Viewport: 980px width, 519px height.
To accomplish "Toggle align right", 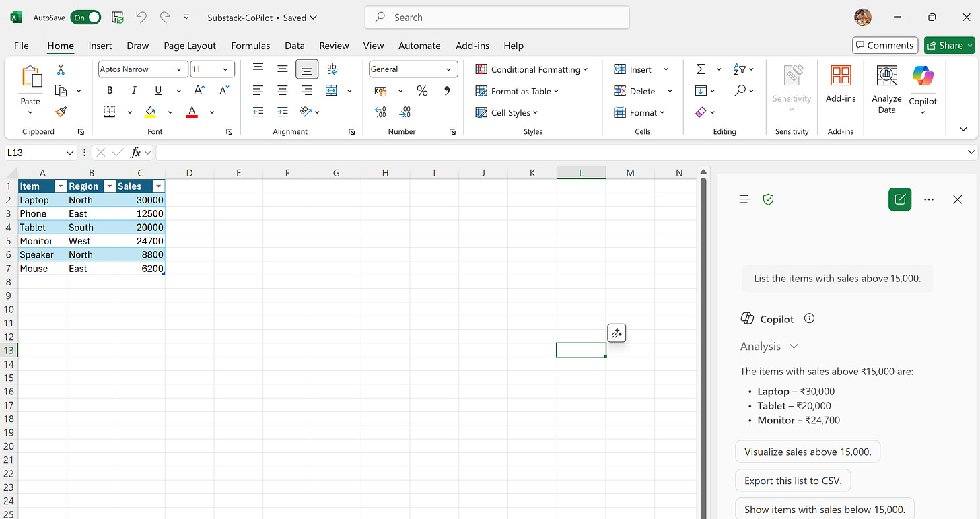I will click(x=307, y=90).
